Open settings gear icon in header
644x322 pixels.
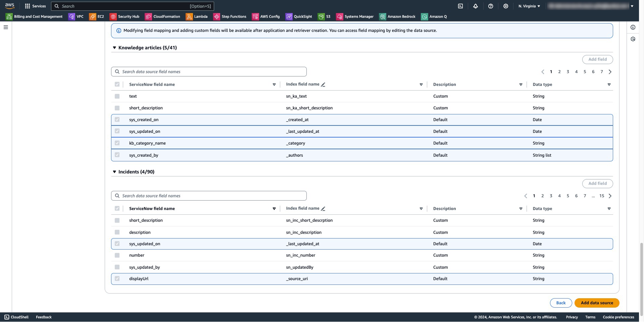pos(506,6)
